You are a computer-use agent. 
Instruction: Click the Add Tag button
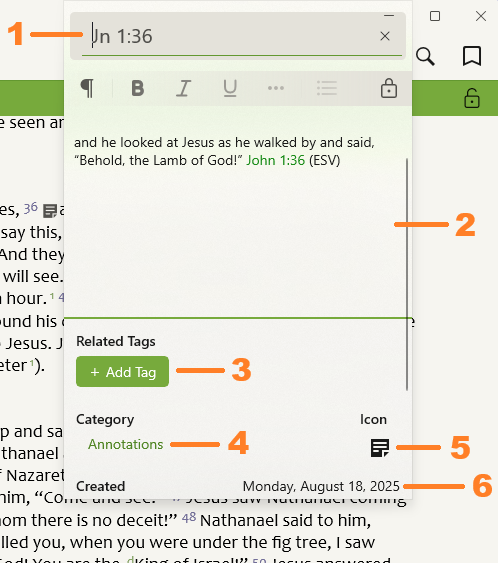tap(122, 372)
